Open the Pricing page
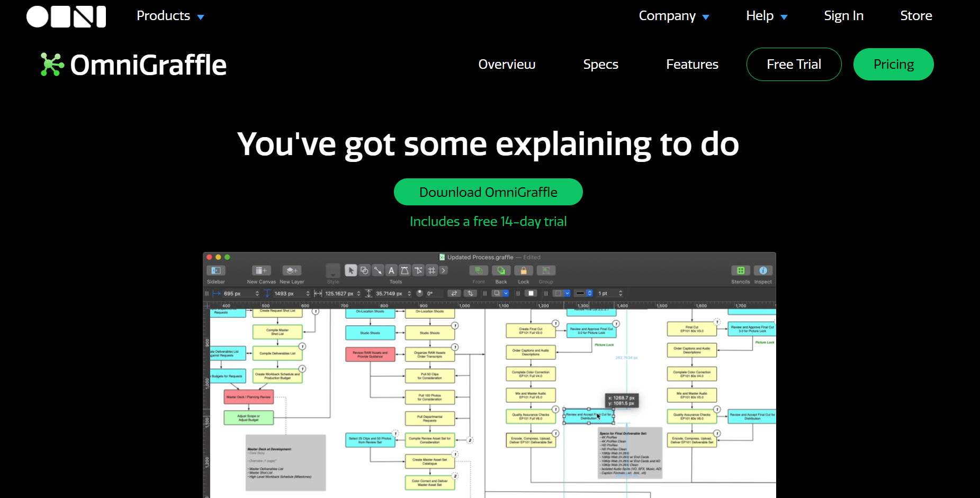Viewport: 980px width, 498px height. pos(893,64)
